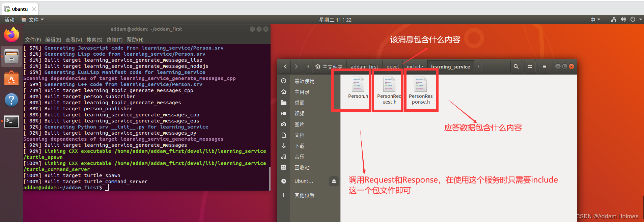Image resolution: width=644 pixels, height=222 pixels.
Task: Navigate to include in path bar
Action: click(x=415, y=66)
